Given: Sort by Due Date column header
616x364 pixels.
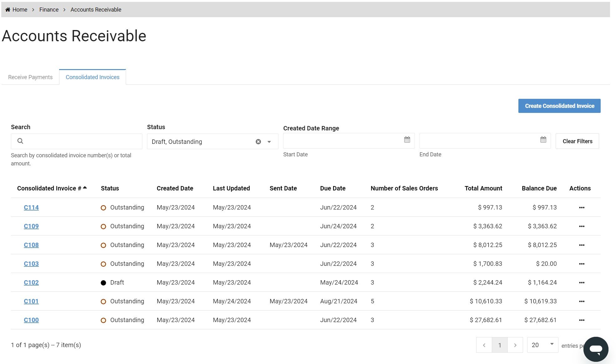Looking at the screenshot, I should pos(333,188).
